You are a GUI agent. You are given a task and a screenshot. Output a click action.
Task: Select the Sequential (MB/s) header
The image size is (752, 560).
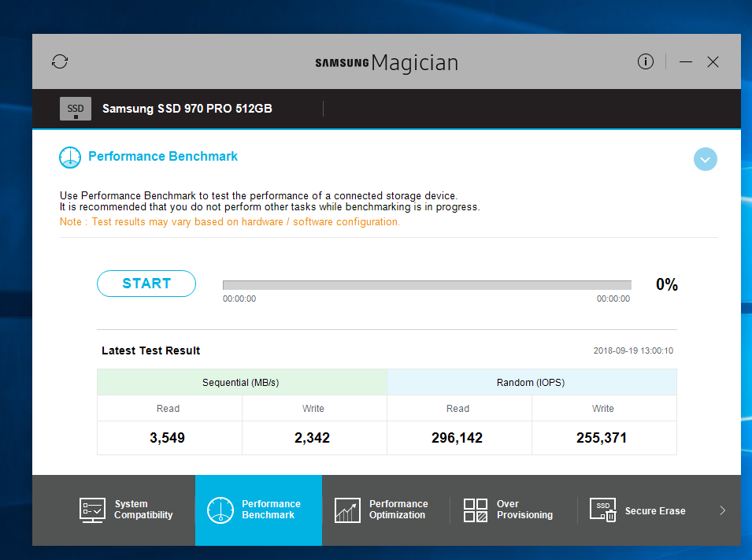(x=241, y=383)
